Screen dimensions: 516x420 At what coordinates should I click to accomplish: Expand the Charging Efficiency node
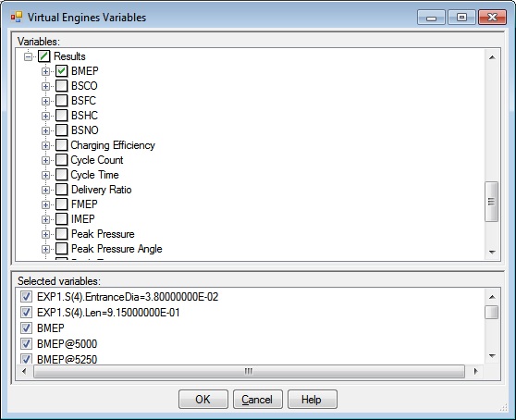pyautogui.click(x=45, y=145)
